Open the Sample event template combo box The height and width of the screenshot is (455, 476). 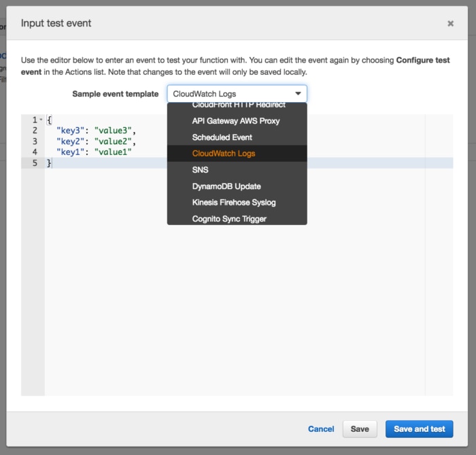pyautogui.click(x=237, y=94)
